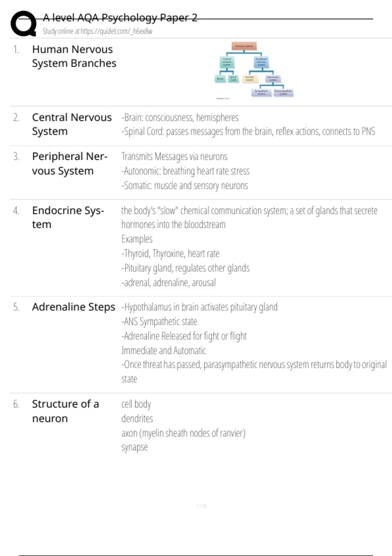The height and width of the screenshot is (556, 392).
Task: Click the Somatic muscle and sensory neurons line
Action: 185,185
